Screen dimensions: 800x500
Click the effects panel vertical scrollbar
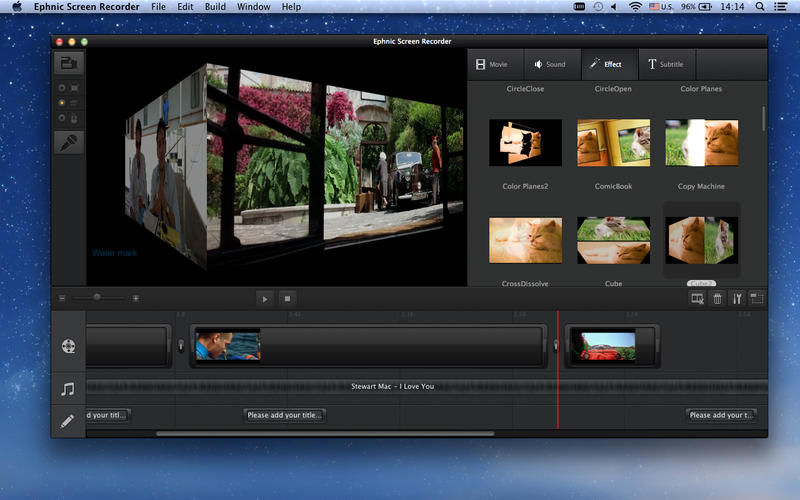point(764,118)
